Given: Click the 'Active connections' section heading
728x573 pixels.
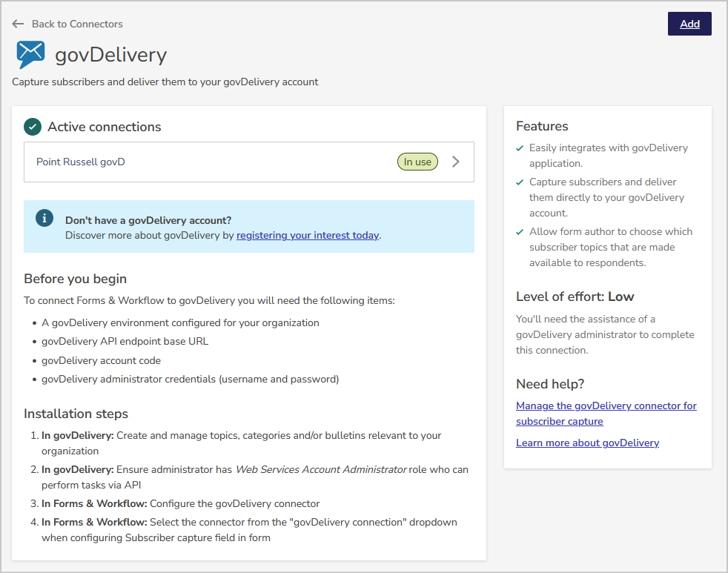Looking at the screenshot, I should click(104, 127).
